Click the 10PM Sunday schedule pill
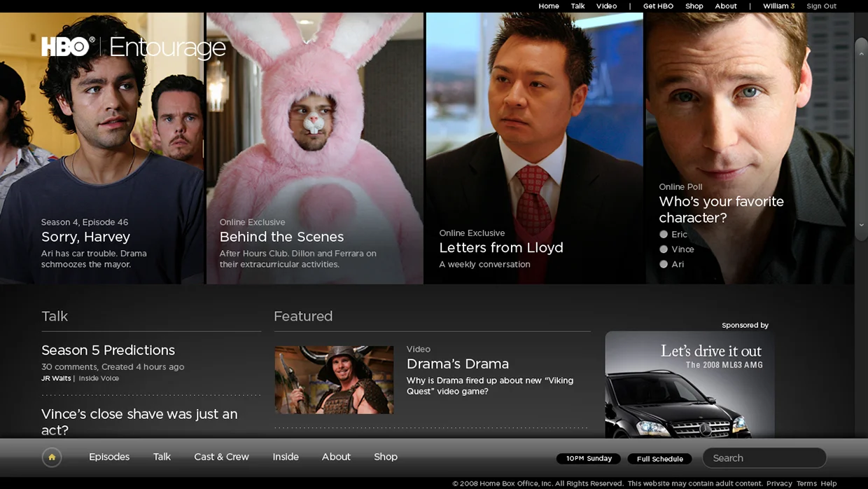Screen dimensions: 868x489 coord(589,459)
